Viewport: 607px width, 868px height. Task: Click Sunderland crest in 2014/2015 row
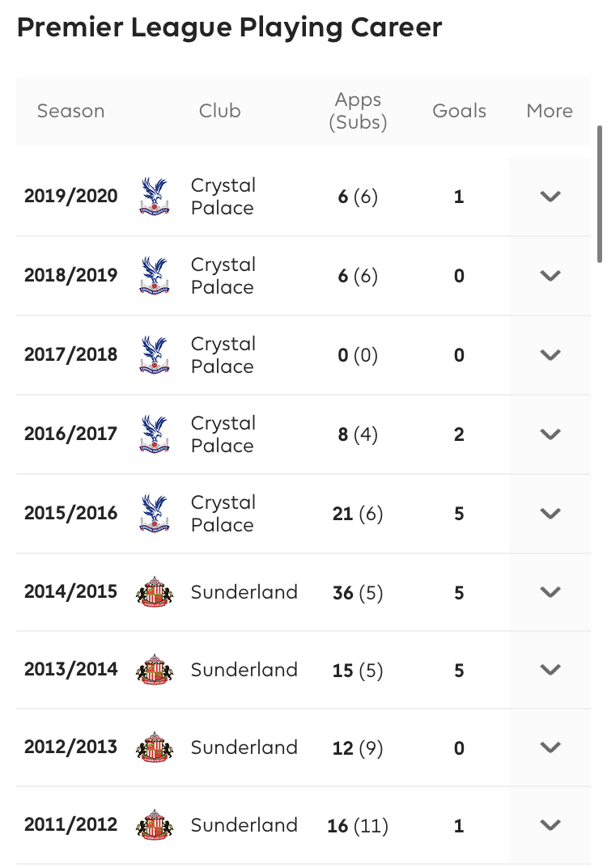pyautogui.click(x=155, y=592)
